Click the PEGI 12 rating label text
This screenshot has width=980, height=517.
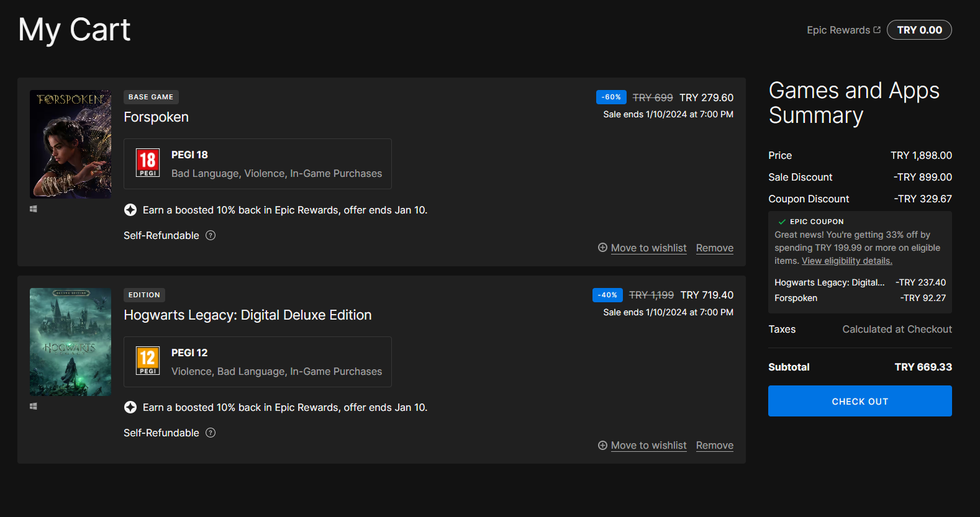click(189, 353)
